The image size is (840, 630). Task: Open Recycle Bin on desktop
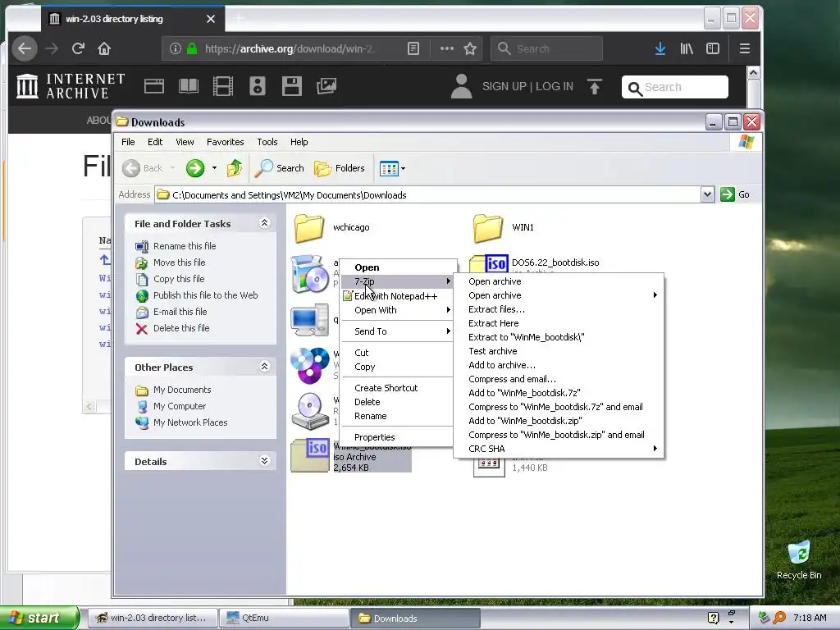(x=799, y=560)
